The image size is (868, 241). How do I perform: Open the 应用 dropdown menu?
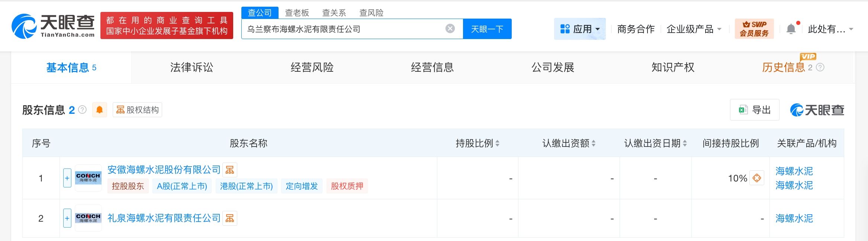point(580,29)
